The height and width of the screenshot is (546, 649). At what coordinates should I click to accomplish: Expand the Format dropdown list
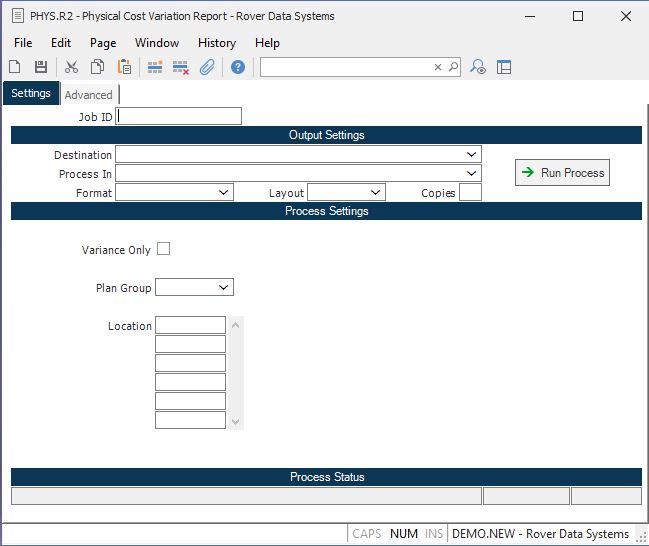click(x=223, y=192)
